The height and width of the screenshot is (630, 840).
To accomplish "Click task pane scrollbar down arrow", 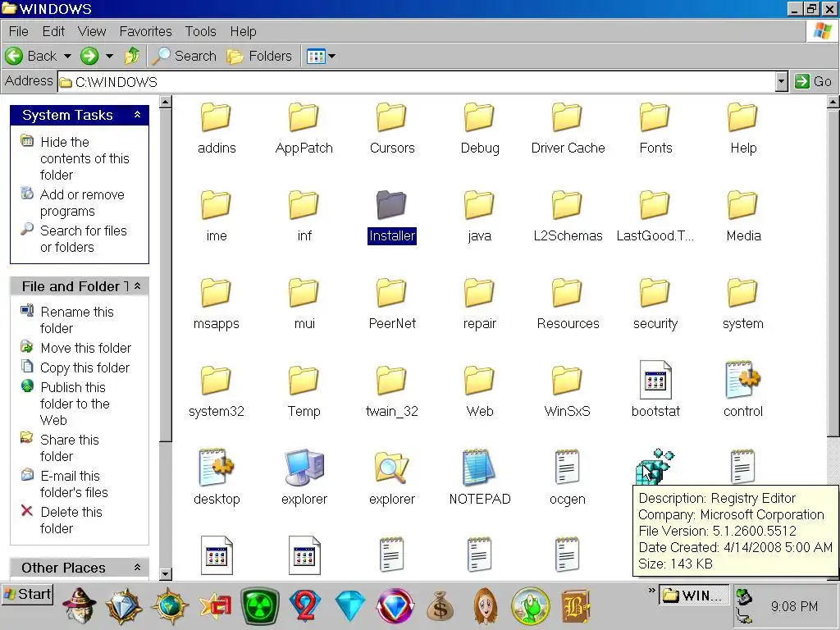I will 165,573.
